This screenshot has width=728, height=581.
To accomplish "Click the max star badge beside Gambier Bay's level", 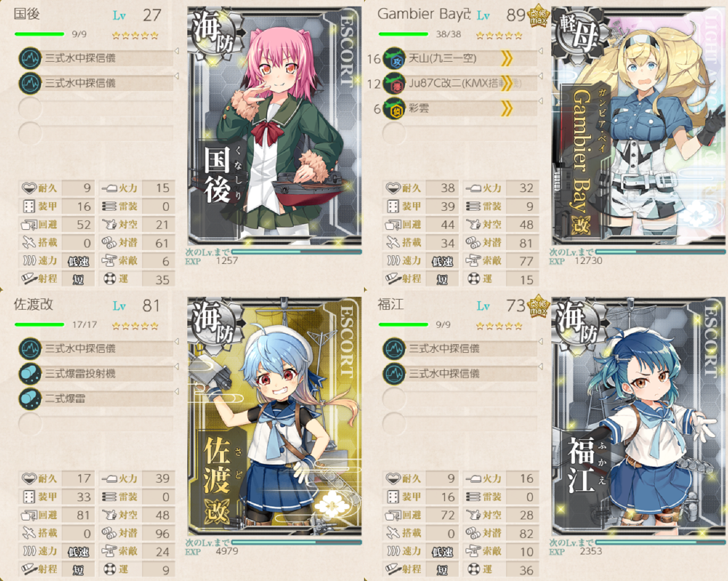I will (x=538, y=16).
